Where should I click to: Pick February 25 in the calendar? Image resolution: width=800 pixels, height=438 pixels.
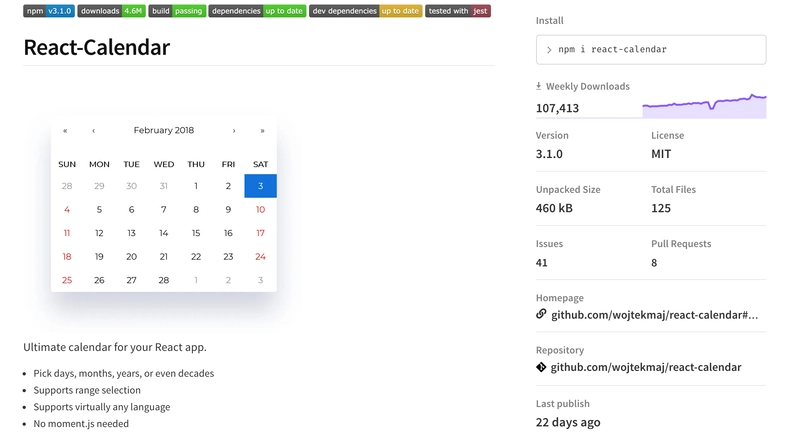(67, 280)
